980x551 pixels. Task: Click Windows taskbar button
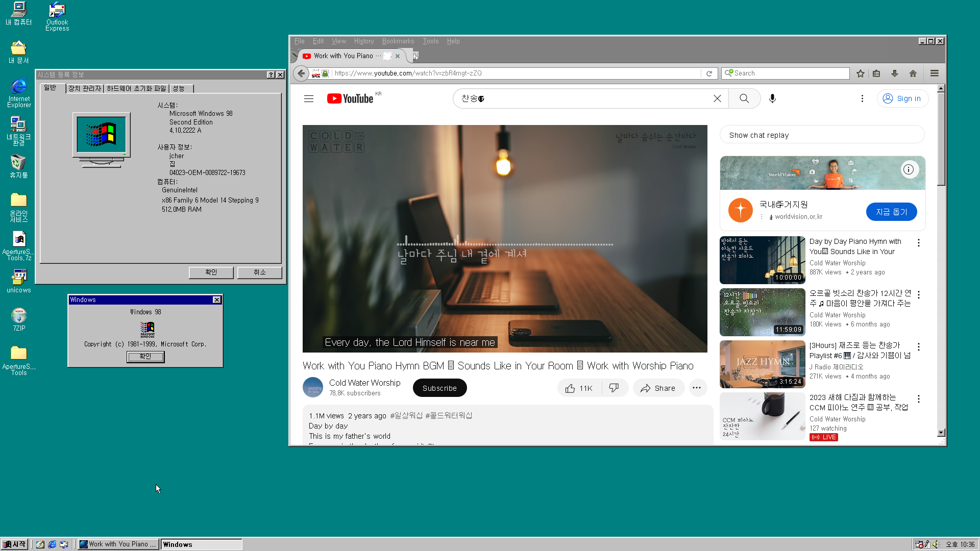click(x=201, y=544)
